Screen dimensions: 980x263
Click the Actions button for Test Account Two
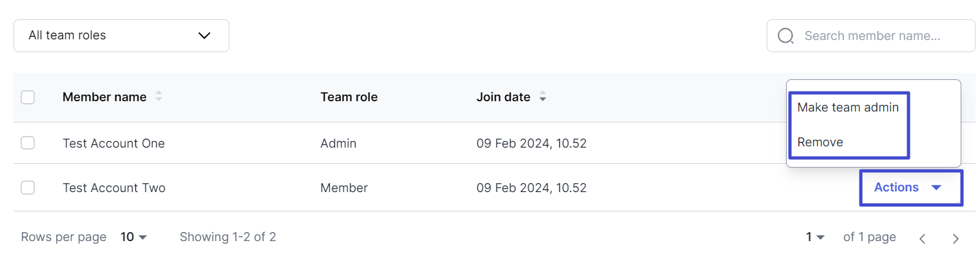pyautogui.click(x=910, y=188)
